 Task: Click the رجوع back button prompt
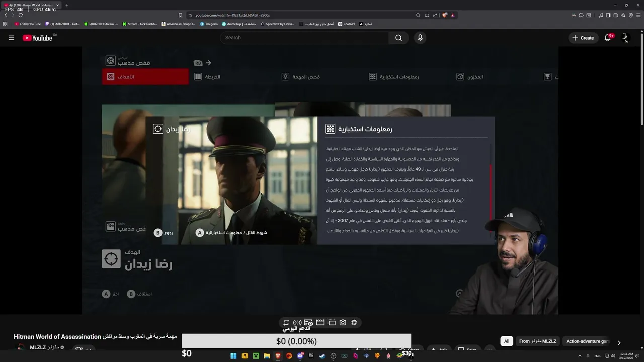[164, 233]
